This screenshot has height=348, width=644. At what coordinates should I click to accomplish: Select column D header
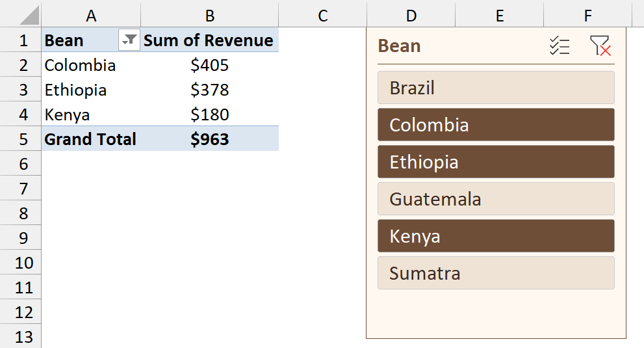coord(411,15)
